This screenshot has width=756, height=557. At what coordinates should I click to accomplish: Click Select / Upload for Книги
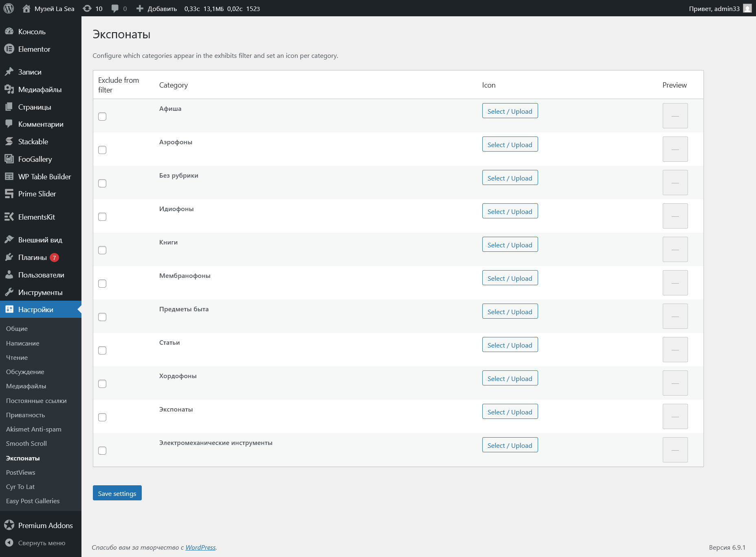510,244
